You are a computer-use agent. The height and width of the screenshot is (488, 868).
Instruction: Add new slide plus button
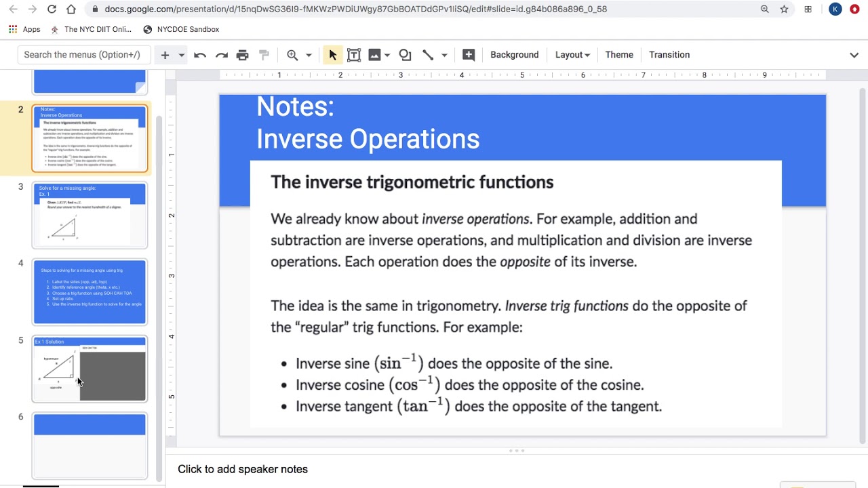tap(165, 55)
